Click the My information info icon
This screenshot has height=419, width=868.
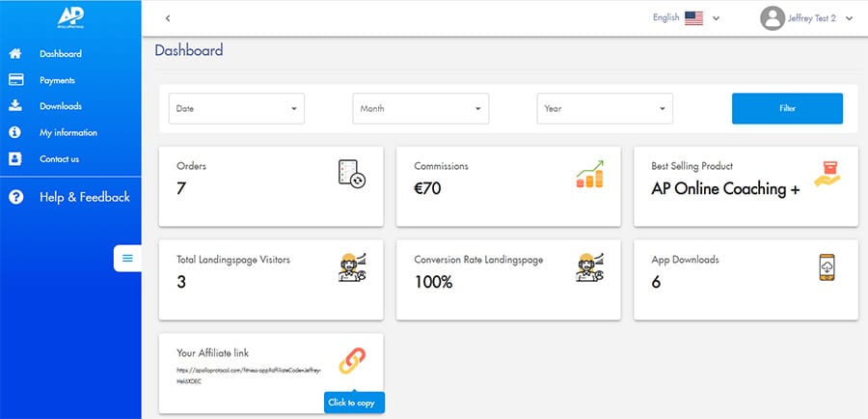[15, 132]
